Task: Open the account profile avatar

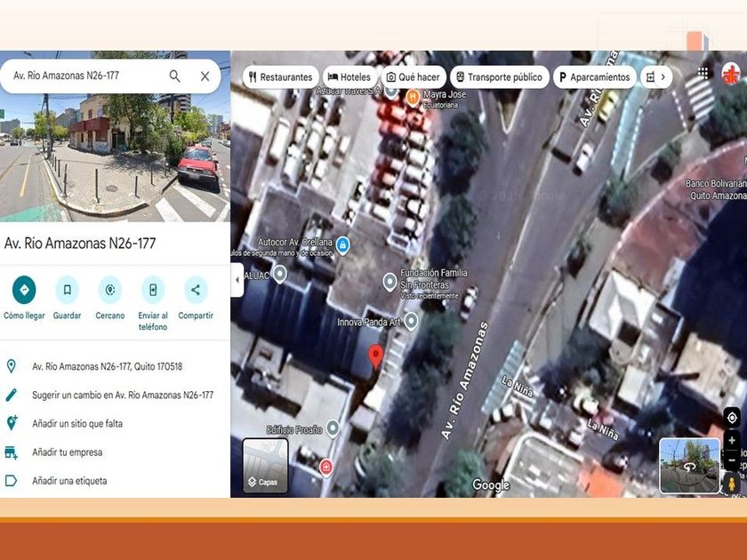Action: coord(731,75)
